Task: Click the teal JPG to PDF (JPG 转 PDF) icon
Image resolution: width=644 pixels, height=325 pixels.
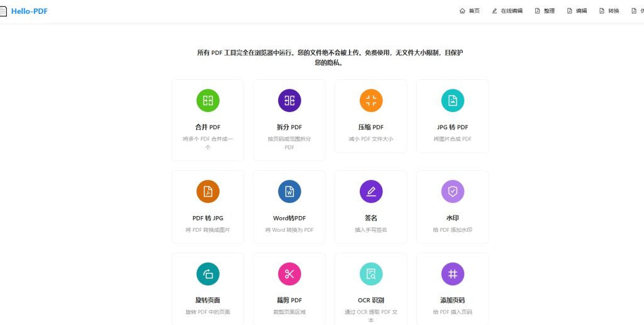Action: [452, 101]
